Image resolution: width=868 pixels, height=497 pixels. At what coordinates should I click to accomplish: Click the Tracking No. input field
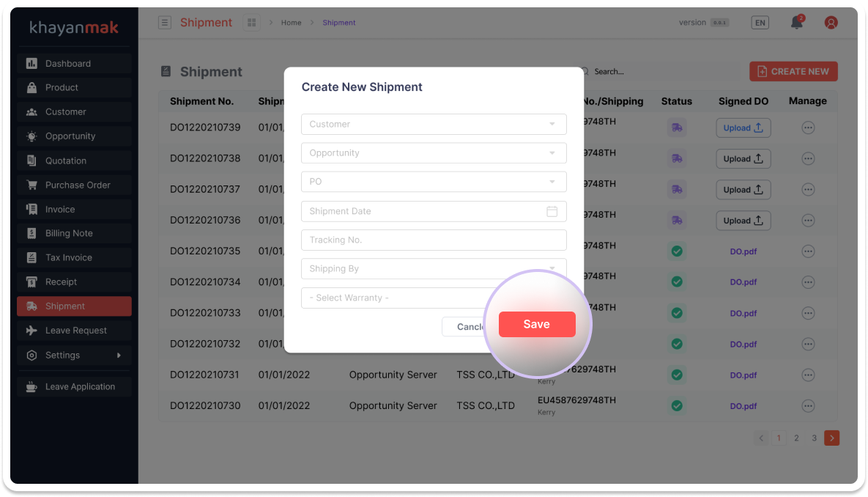[x=434, y=240]
